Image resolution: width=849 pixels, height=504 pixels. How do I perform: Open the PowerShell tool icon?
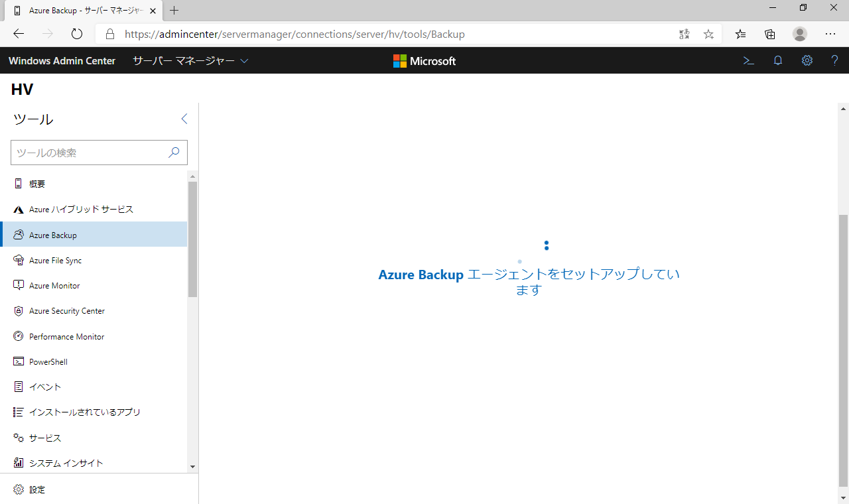[18, 361]
